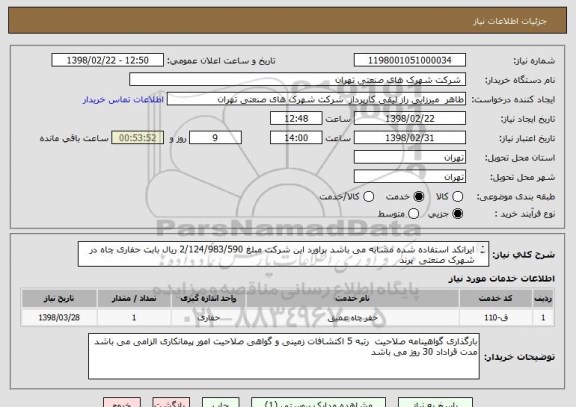Click the شماره نیاز number field

point(410,60)
